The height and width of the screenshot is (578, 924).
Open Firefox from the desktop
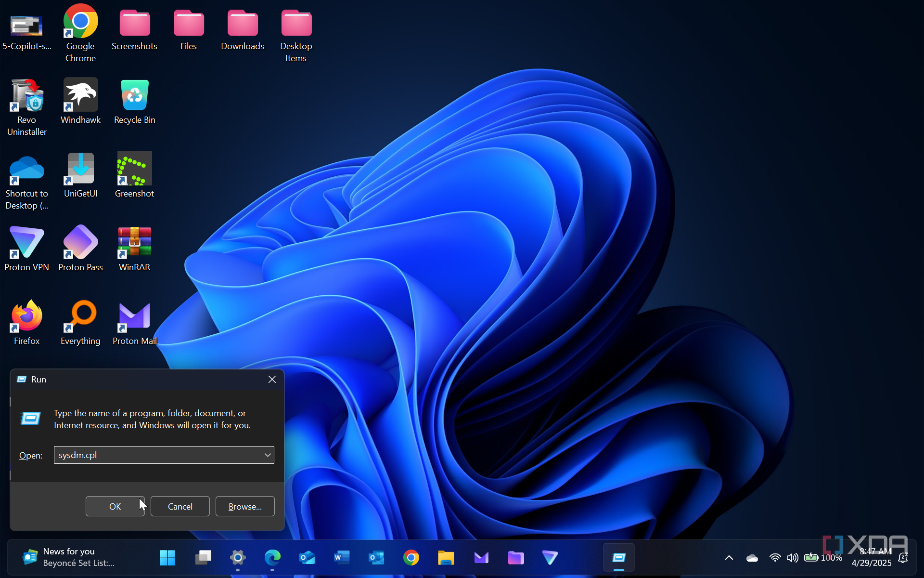coord(26,322)
